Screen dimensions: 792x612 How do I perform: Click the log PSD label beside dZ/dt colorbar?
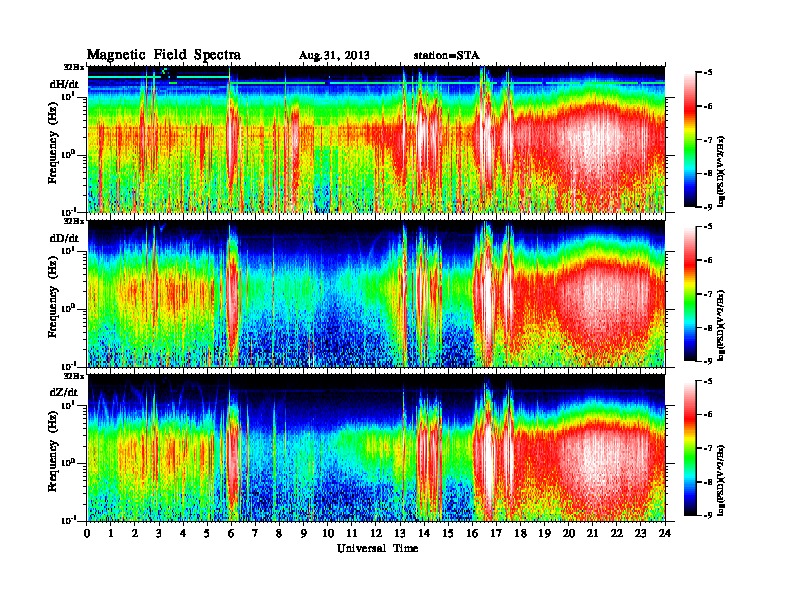721,480
